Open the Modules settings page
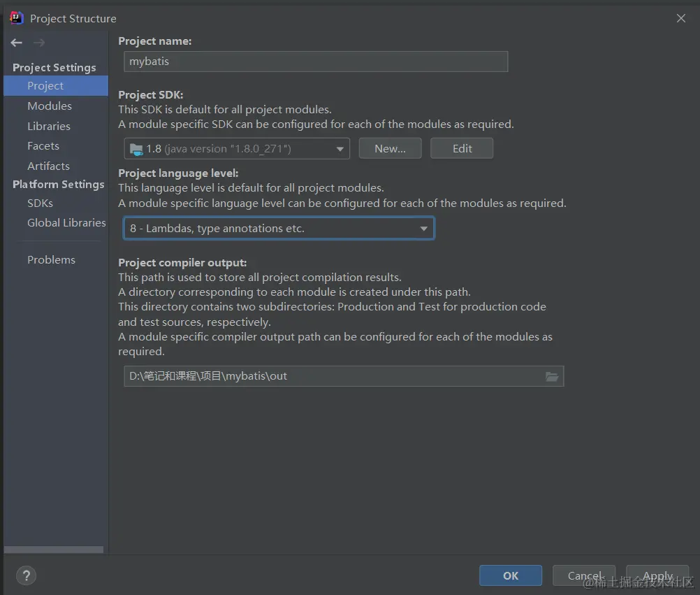 (50, 106)
